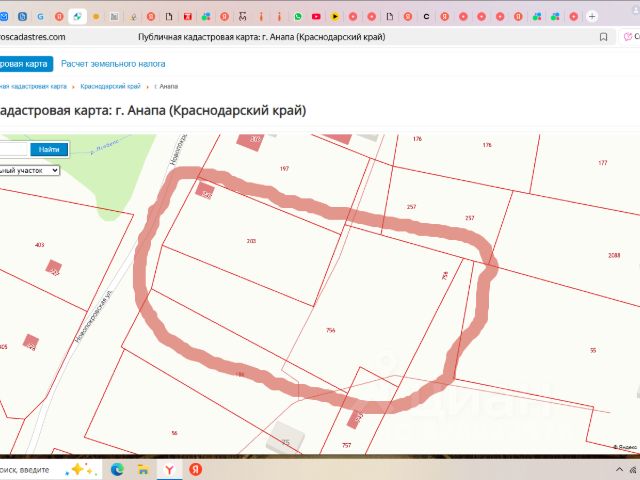This screenshot has width=640, height=480.
Task: Bookmark this page with the bookmark icon
Action: (603, 37)
